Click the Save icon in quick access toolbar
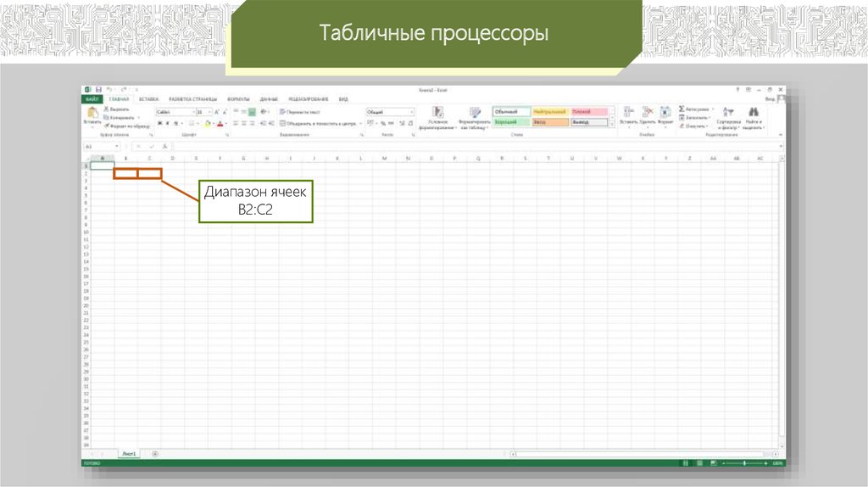This screenshot has height=487, width=868. (x=98, y=89)
